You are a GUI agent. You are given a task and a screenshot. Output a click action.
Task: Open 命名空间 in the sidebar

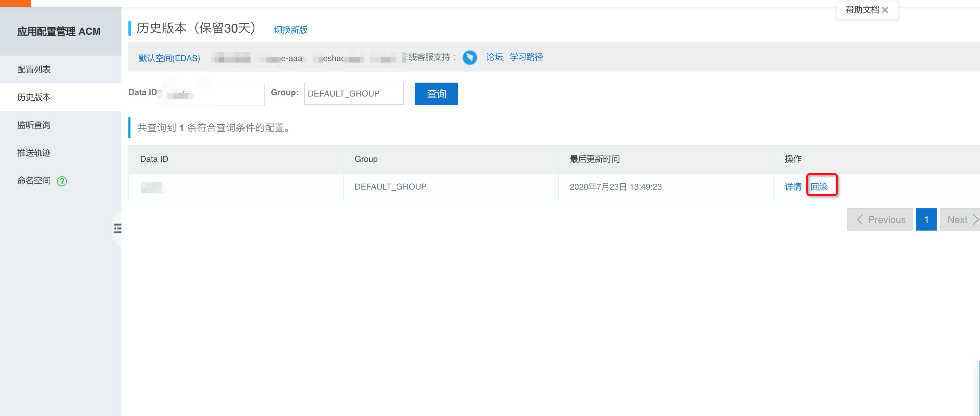(x=34, y=181)
